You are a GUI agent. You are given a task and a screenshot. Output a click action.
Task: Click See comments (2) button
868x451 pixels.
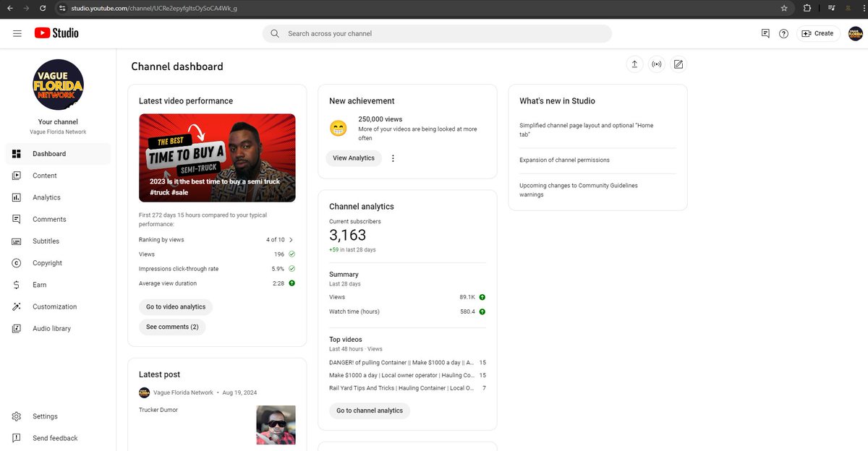coord(172,327)
